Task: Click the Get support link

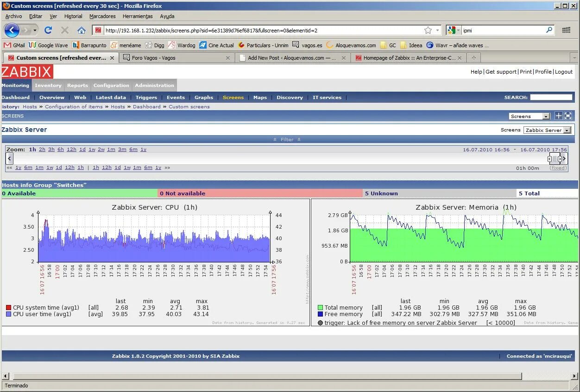Action: coord(501,72)
